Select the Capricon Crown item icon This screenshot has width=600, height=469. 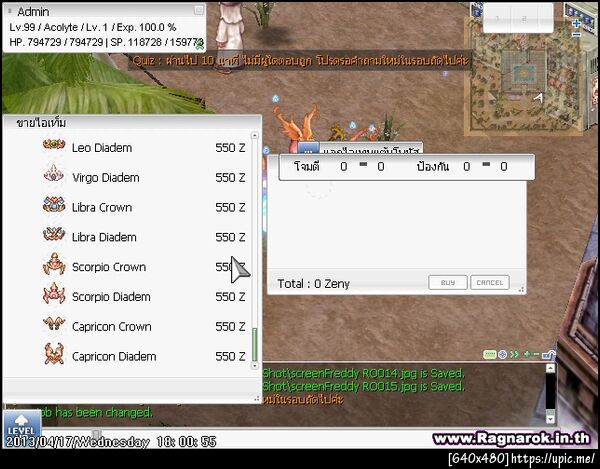54,324
